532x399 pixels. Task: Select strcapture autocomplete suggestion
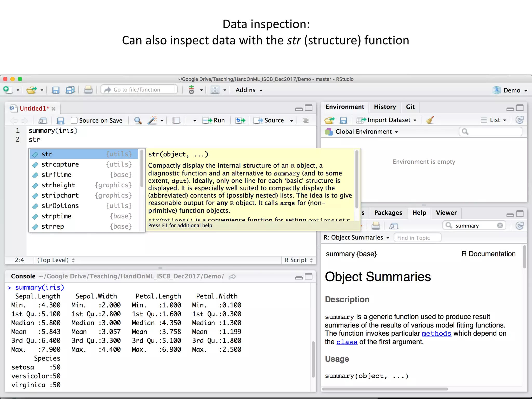(84, 164)
